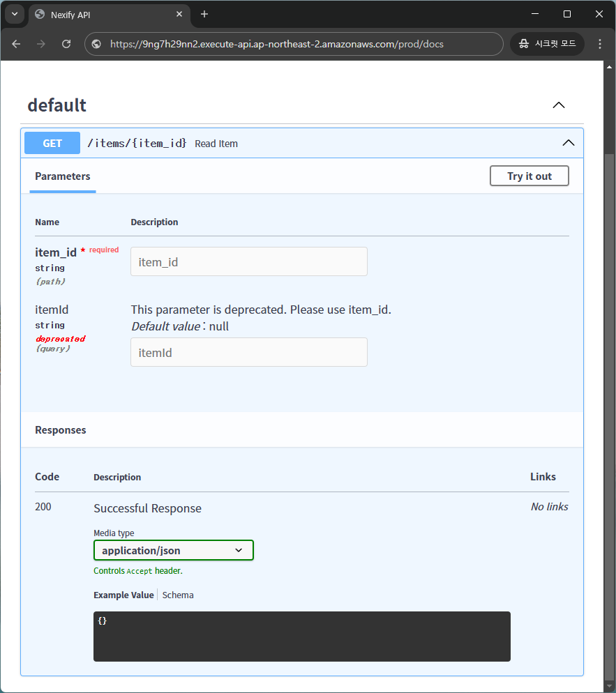This screenshot has height=693, width=616.
Task: Open the tab search dropdown arrow
Action: (15, 14)
